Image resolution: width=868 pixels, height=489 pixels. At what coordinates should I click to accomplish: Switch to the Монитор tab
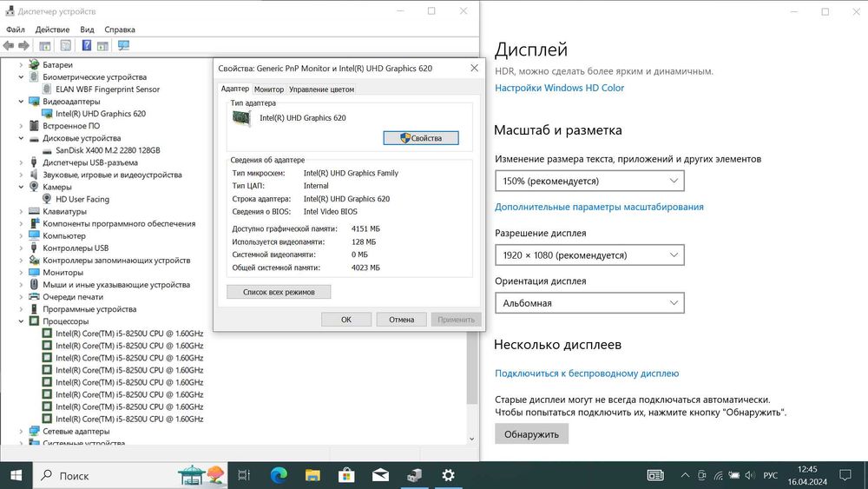point(268,89)
